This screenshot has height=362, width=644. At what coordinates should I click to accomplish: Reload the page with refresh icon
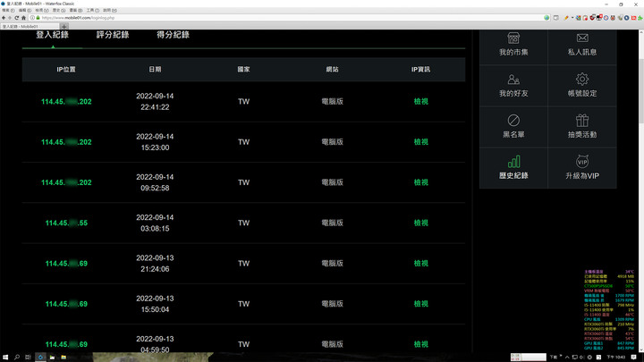[x=17, y=18]
